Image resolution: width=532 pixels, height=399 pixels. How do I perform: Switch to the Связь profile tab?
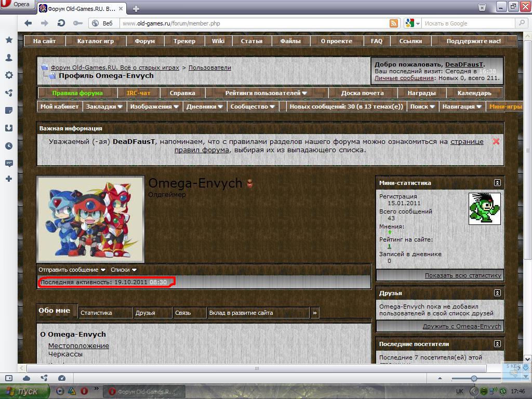189,313
